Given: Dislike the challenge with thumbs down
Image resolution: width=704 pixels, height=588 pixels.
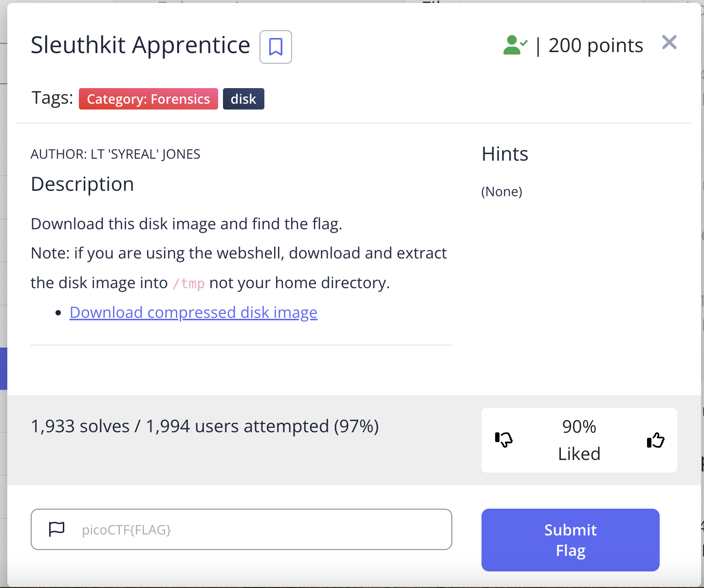Looking at the screenshot, I should (x=504, y=440).
